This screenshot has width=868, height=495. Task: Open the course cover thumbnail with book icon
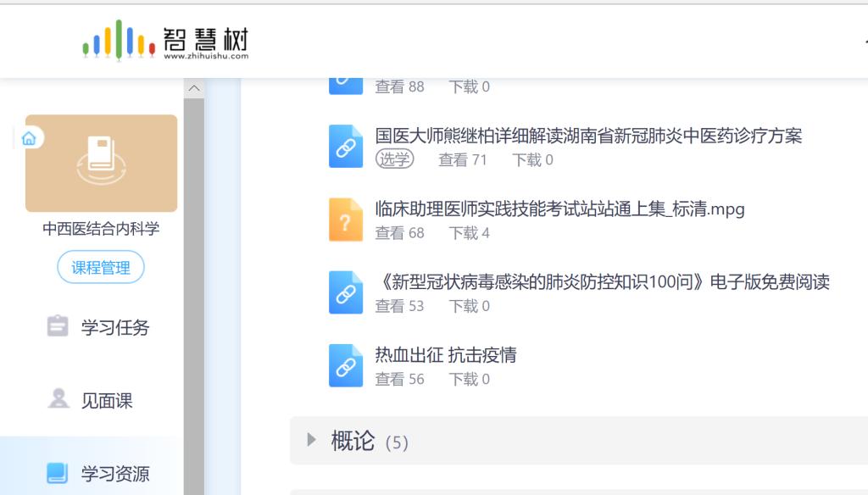point(102,164)
